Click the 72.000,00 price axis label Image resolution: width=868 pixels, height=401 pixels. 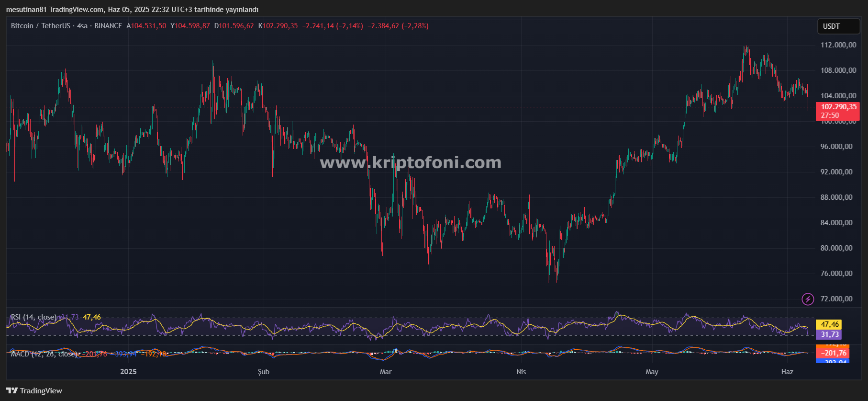point(836,299)
